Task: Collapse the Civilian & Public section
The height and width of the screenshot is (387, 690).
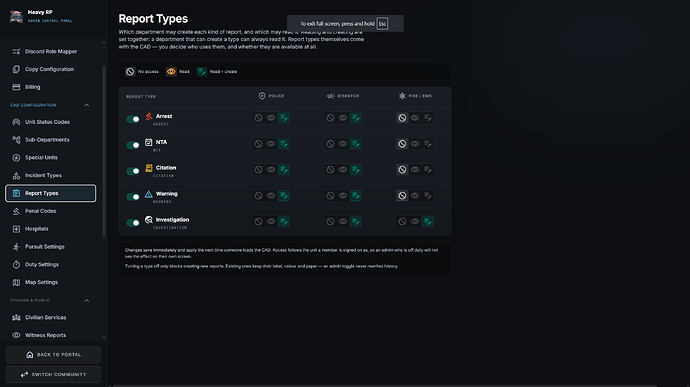Action: pyautogui.click(x=87, y=300)
